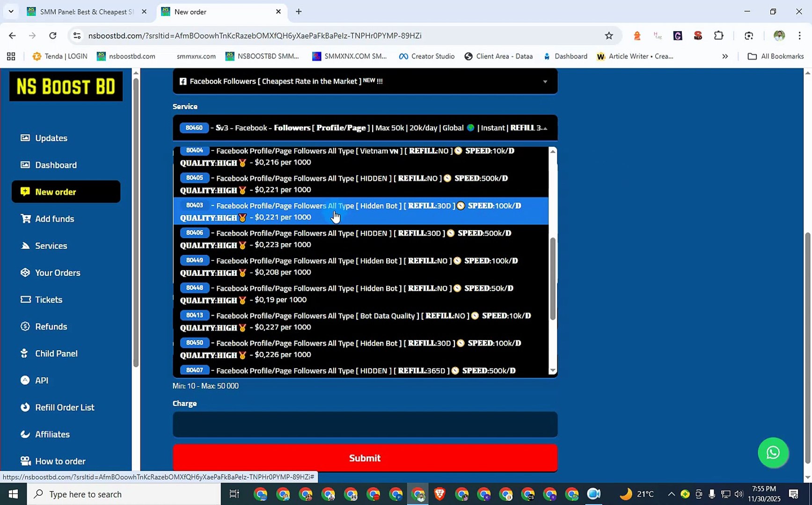The image size is (812, 505).
Task: Select service 80404 Vietnam followers option
Action: click(361, 157)
